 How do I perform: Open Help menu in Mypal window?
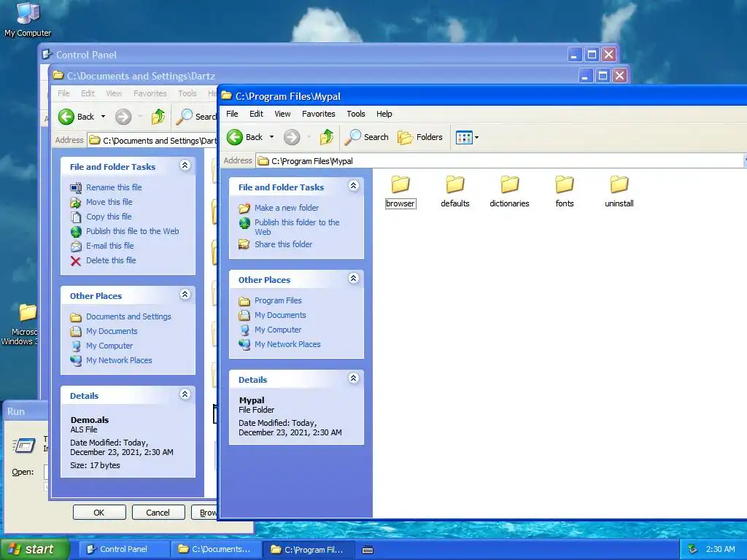(x=384, y=114)
